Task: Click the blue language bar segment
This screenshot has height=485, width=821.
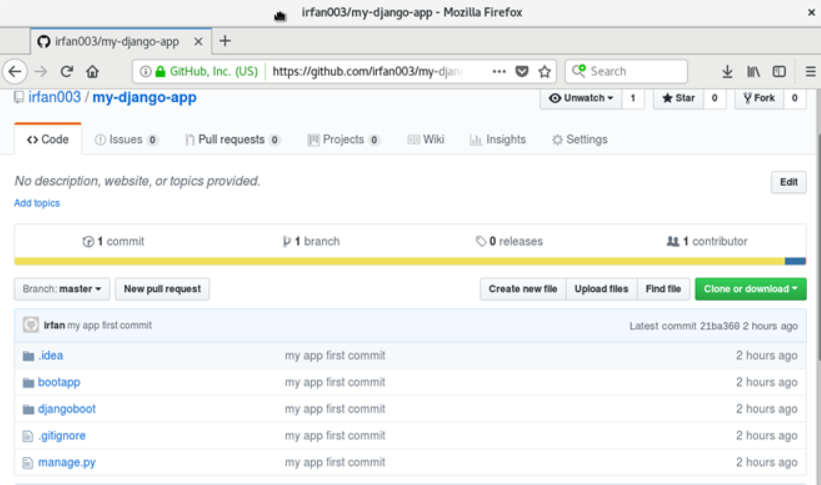Action: coord(795,261)
